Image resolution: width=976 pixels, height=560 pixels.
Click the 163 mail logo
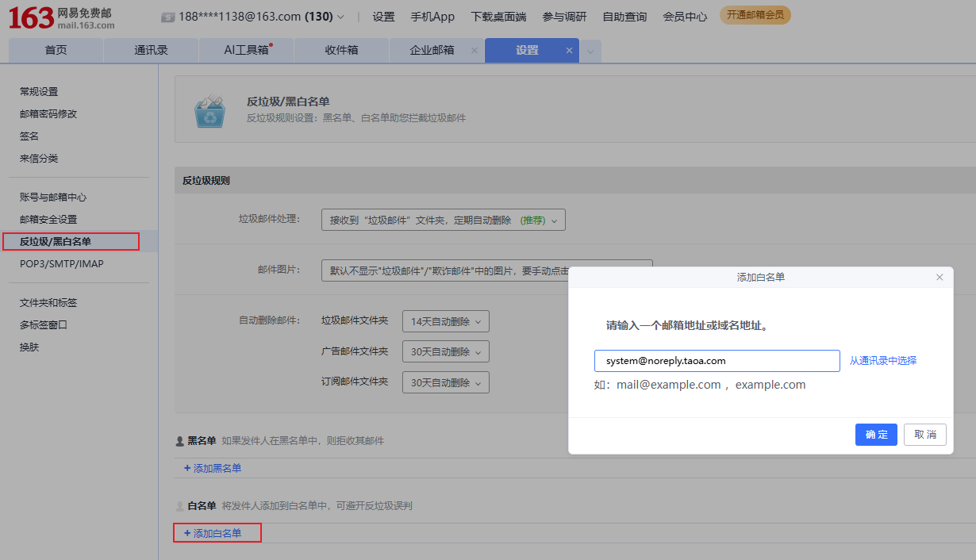tap(62, 17)
